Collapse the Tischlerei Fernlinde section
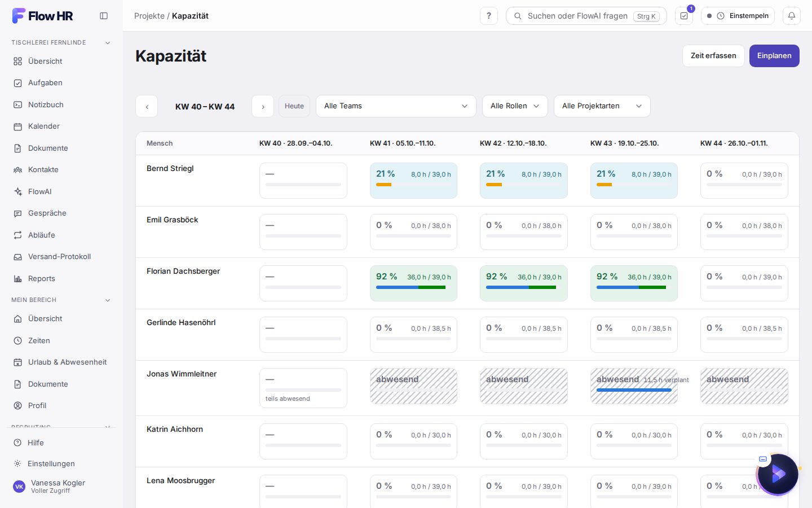 coord(61,42)
